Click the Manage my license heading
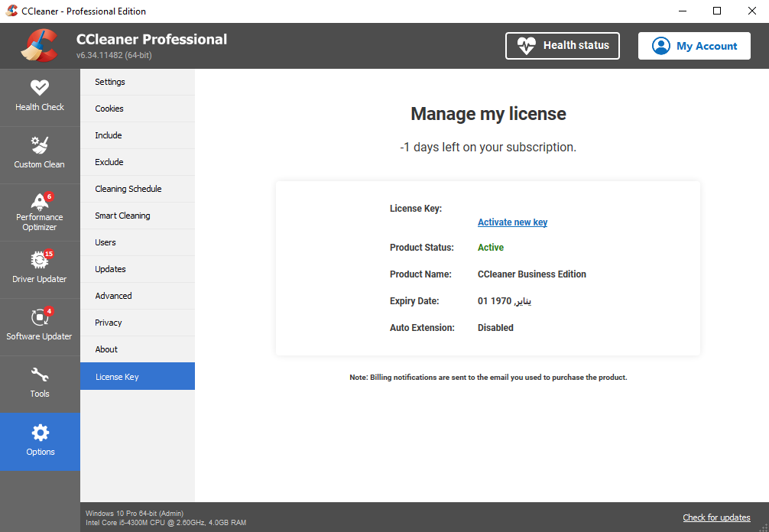The height and width of the screenshot is (532, 769). [488, 114]
